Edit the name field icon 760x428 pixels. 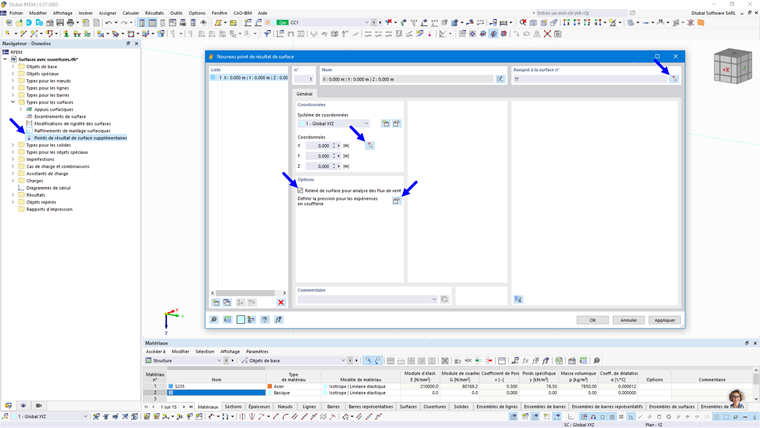click(x=500, y=79)
